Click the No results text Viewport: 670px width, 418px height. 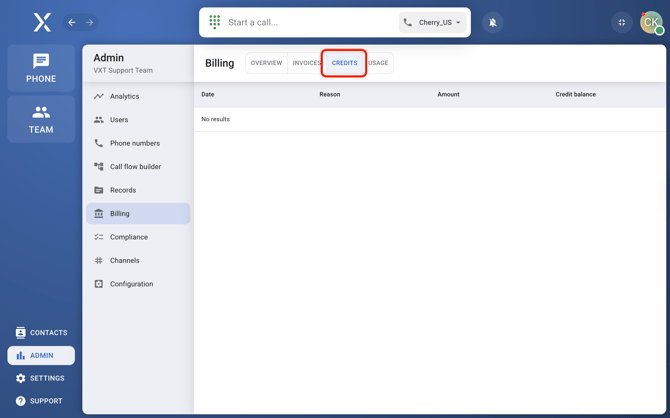(x=215, y=119)
